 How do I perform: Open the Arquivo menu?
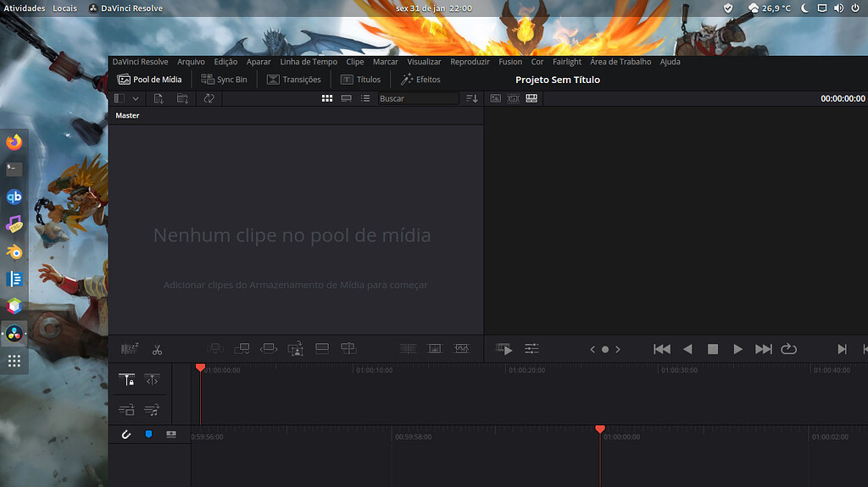pos(191,62)
